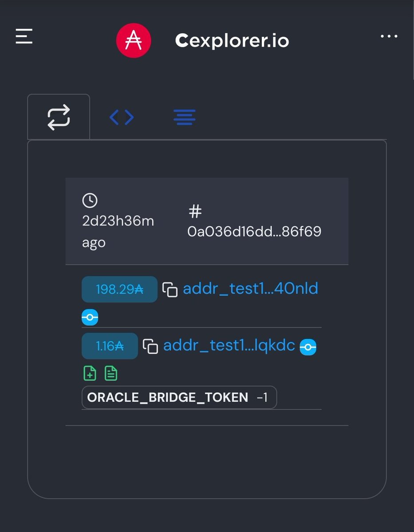Click the clock icon above 2d23h36m

(x=90, y=200)
